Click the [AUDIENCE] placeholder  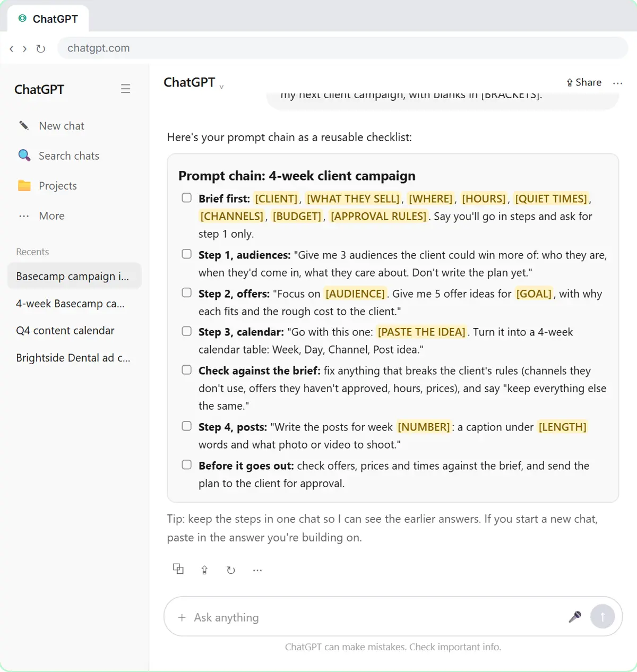(x=355, y=294)
